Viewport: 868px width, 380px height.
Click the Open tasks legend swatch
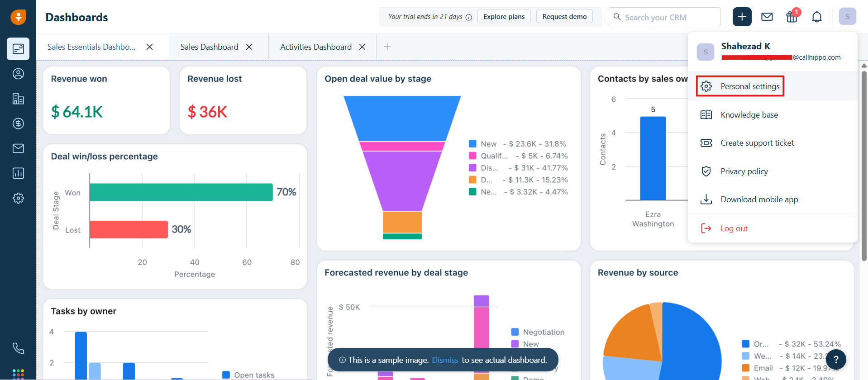226,375
